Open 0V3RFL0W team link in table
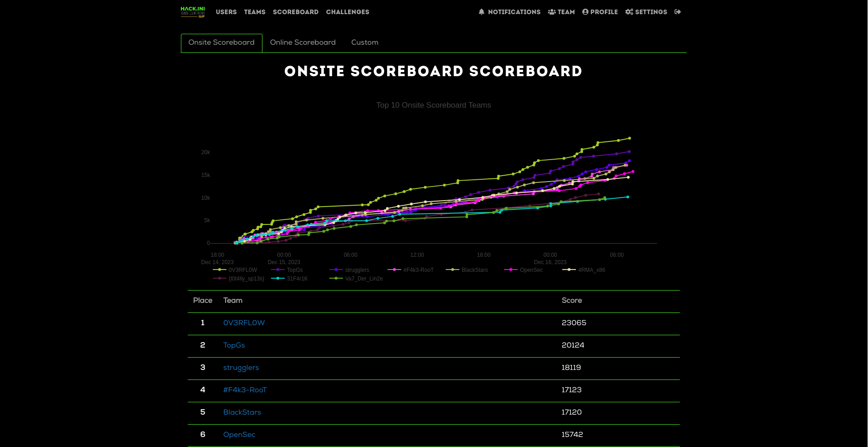Screen dimensions: 868x447 (x=244, y=323)
